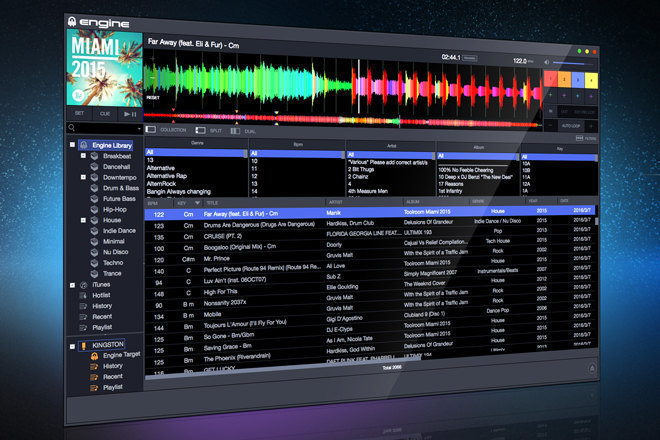
Task: Increase auto loop size with plus
Action: pyautogui.click(x=591, y=126)
